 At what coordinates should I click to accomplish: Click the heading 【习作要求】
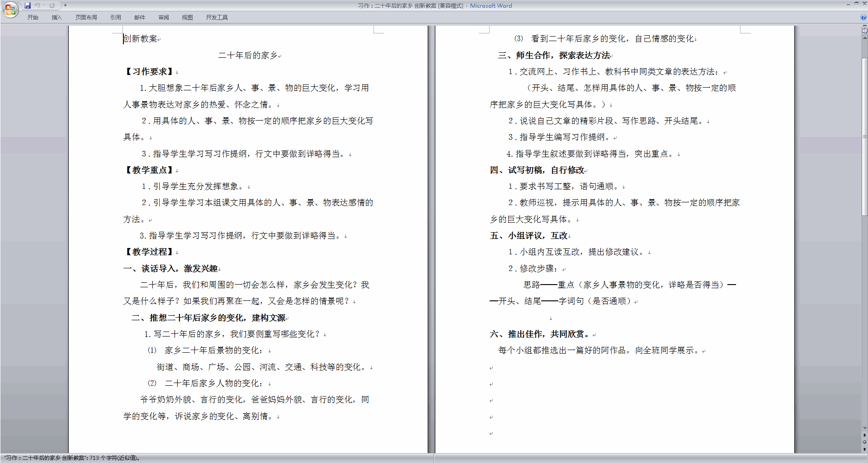pyautogui.click(x=149, y=71)
